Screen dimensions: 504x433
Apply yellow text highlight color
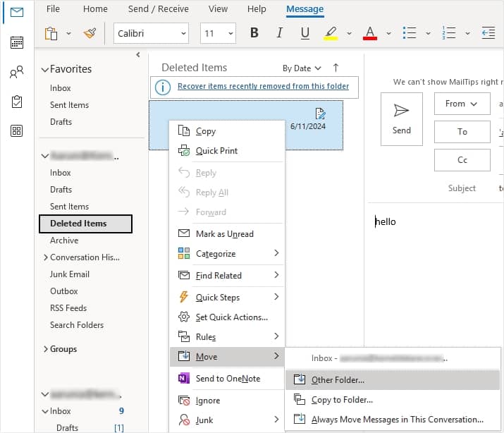(331, 33)
